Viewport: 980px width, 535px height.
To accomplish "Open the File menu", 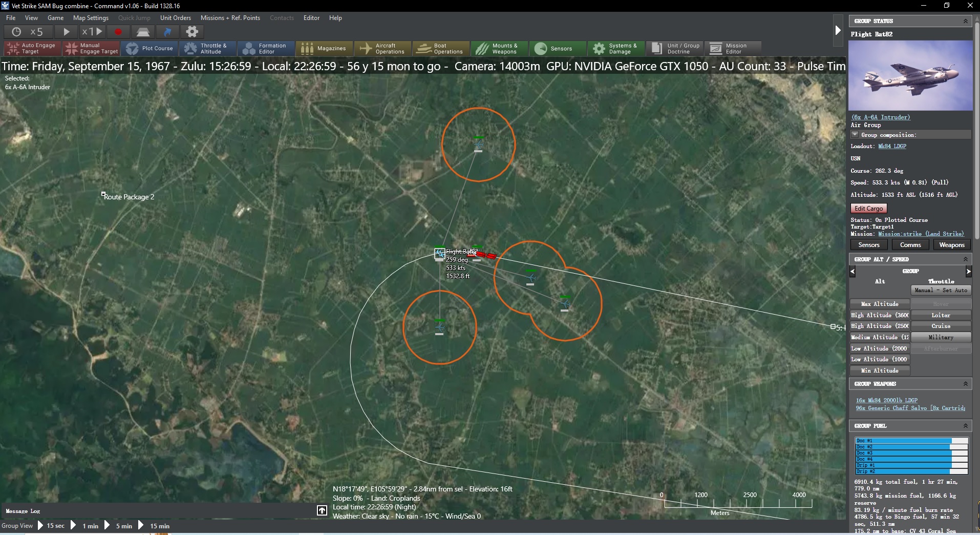I will pos(11,18).
